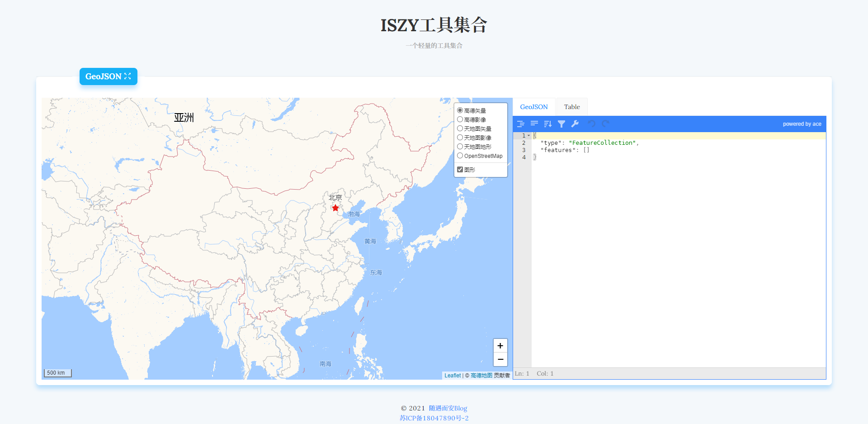Click inside the GeoJSON code editor

656,226
